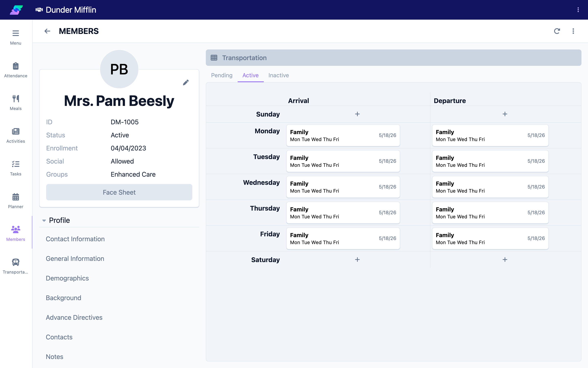
Task: Select the Active tab
Action: (250, 75)
